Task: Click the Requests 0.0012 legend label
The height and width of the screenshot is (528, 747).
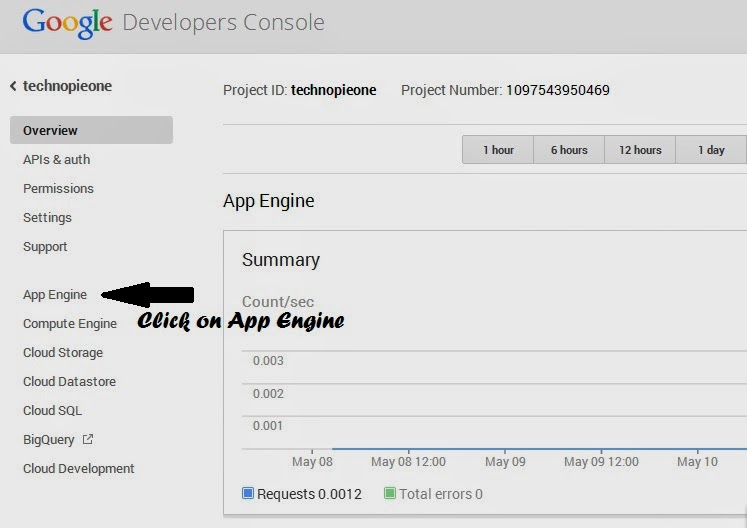Action: pos(309,494)
